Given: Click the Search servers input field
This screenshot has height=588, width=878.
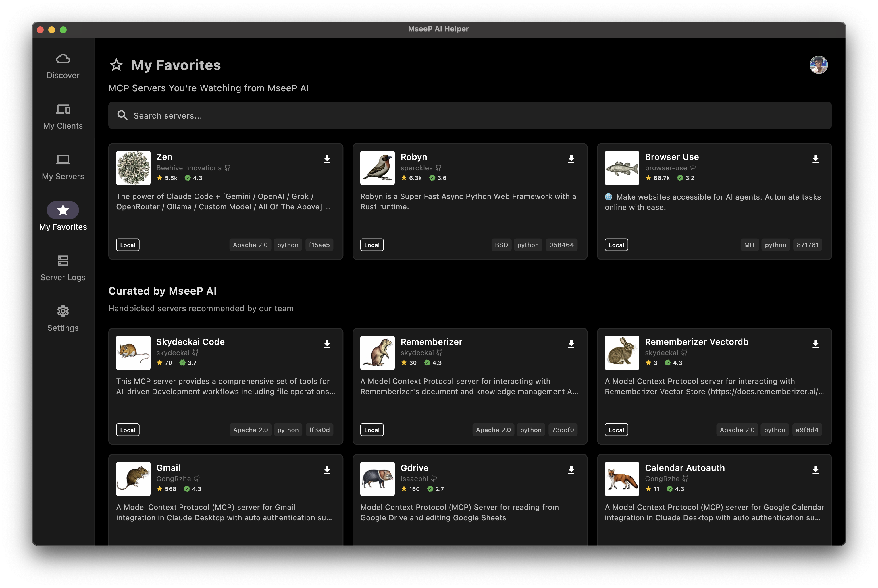Looking at the screenshot, I should [470, 115].
